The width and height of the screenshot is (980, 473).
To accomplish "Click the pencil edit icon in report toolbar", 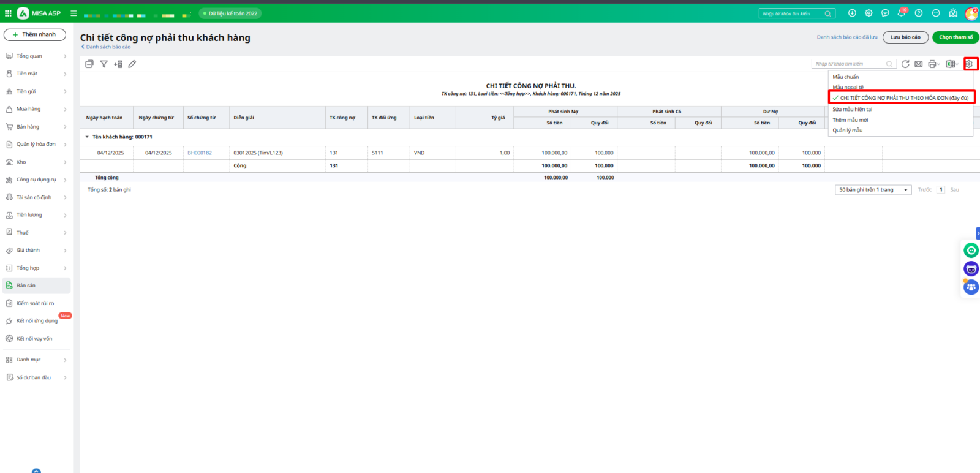I will tap(132, 64).
